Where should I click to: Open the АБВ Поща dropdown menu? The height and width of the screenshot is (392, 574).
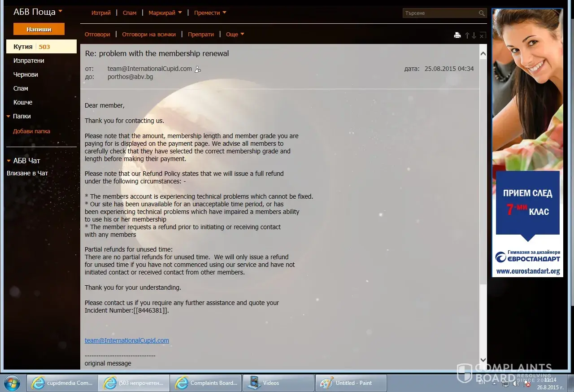point(38,12)
